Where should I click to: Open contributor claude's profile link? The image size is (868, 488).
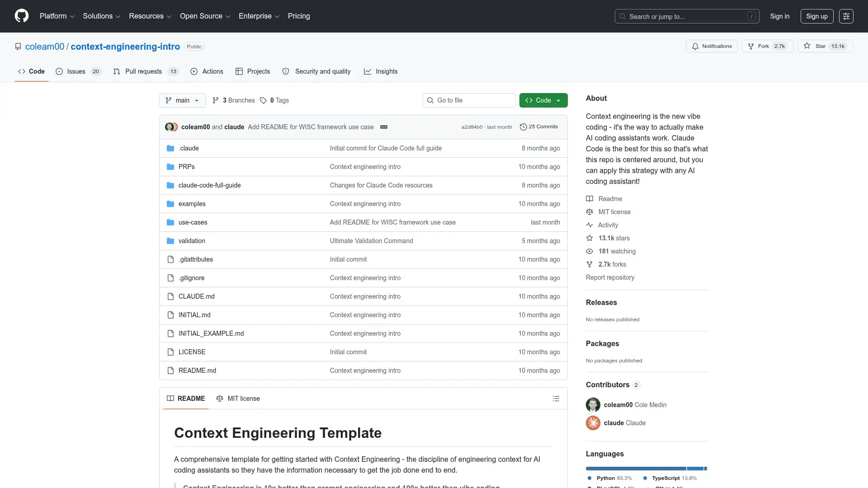click(615, 423)
